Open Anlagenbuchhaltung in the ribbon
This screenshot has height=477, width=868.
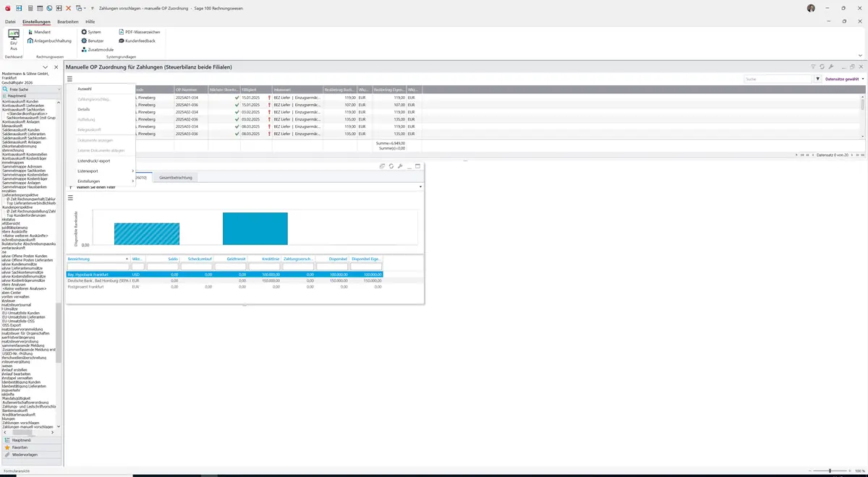point(50,40)
